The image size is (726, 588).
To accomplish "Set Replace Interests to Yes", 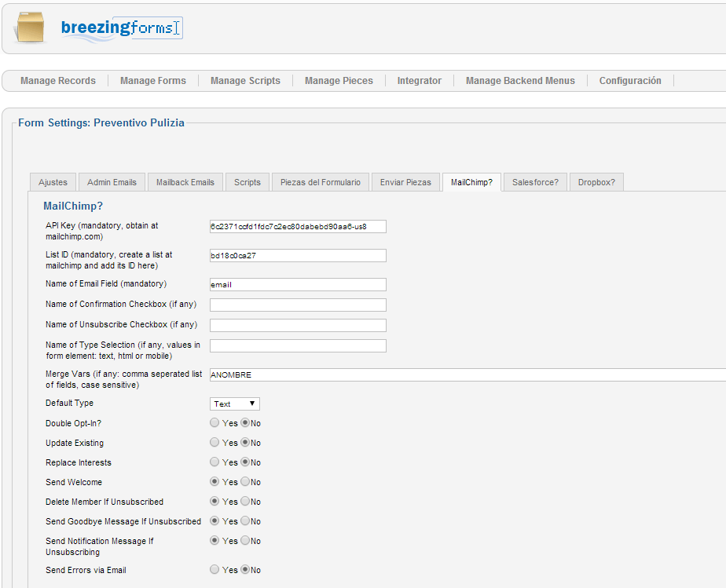I will coord(214,462).
